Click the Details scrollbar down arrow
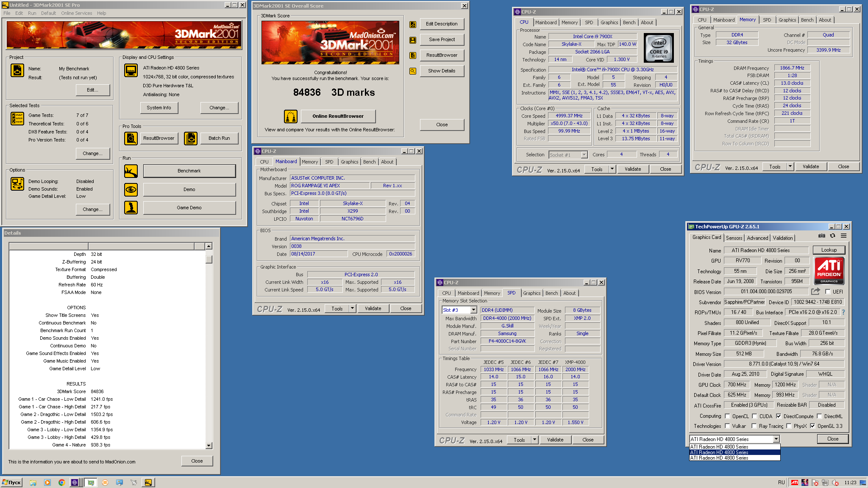 [x=209, y=445]
